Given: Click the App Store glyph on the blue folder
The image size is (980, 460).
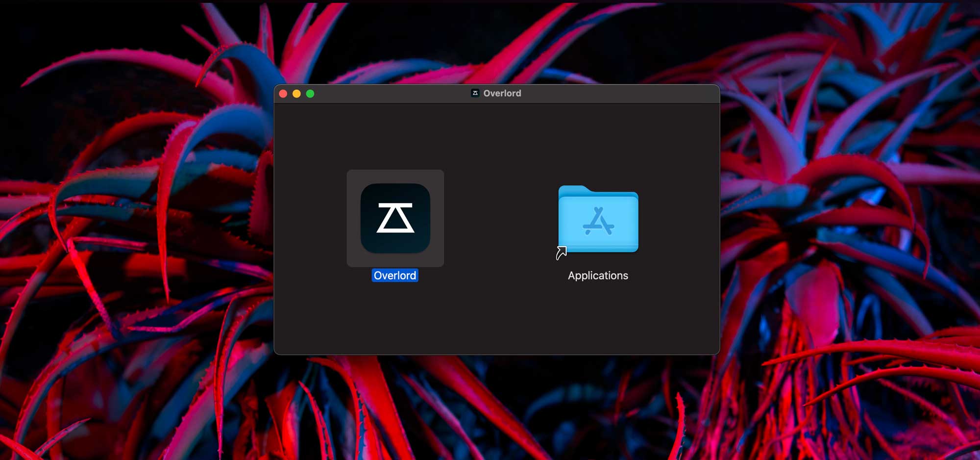Looking at the screenshot, I should (x=598, y=221).
